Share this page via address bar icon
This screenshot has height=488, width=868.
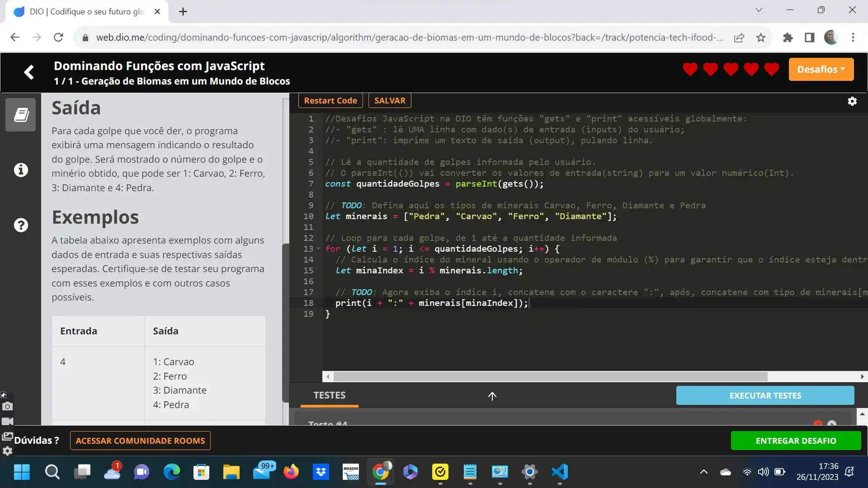point(739,38)
